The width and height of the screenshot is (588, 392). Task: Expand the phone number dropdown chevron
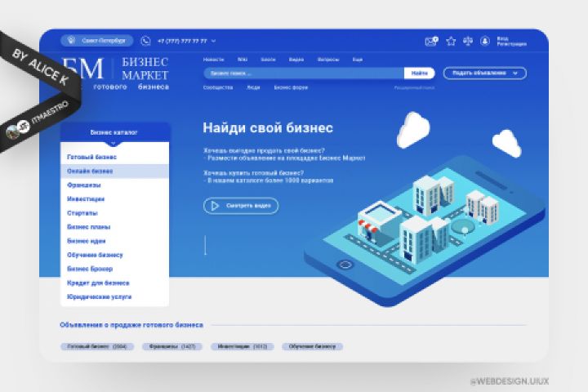pos(213,41)
